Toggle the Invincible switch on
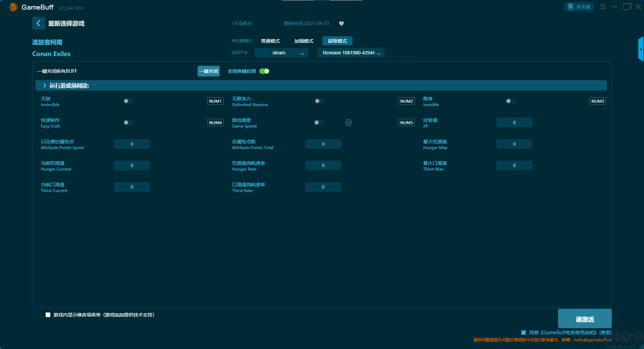The width and height of the screenshot is (644, 349). tap(128, 101)
